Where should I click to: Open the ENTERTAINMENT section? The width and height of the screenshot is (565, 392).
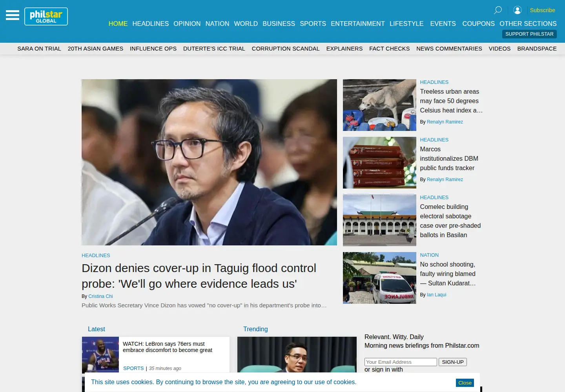(358, 24)
